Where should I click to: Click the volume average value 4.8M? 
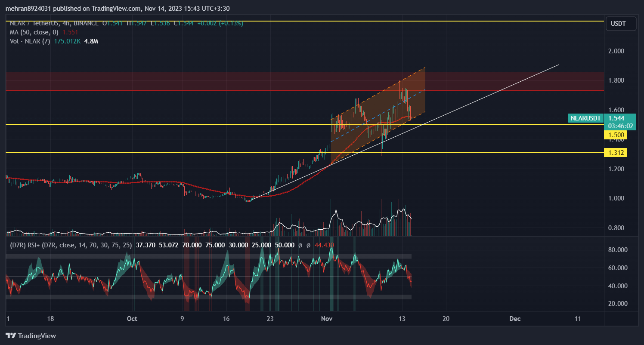[92, 41]
